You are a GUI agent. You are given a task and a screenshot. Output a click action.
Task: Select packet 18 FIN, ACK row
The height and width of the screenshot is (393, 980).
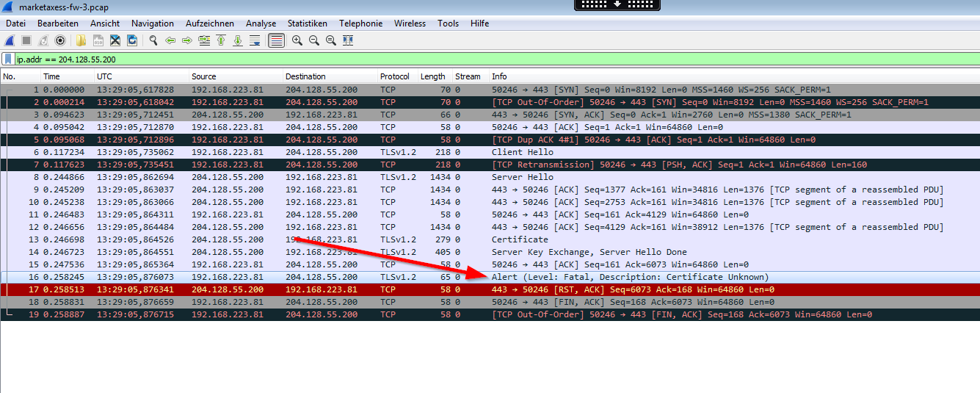490,302
